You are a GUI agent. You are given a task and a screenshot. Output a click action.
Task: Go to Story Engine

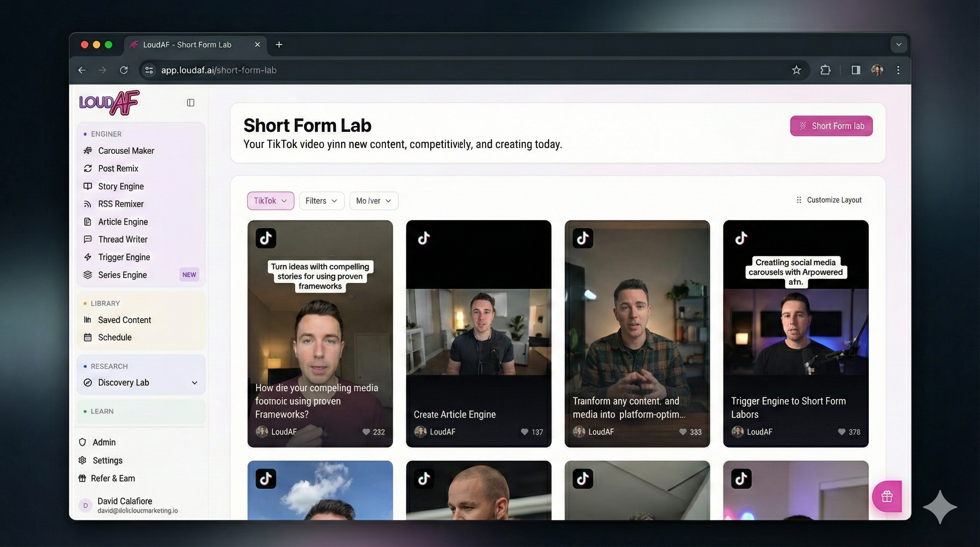tap(121, 186)
